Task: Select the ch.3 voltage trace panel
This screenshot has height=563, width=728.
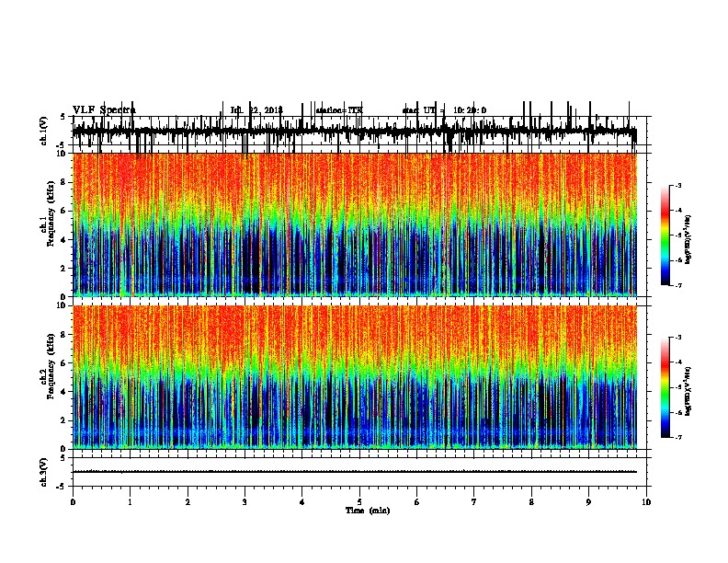Action: tap(359, 472)
